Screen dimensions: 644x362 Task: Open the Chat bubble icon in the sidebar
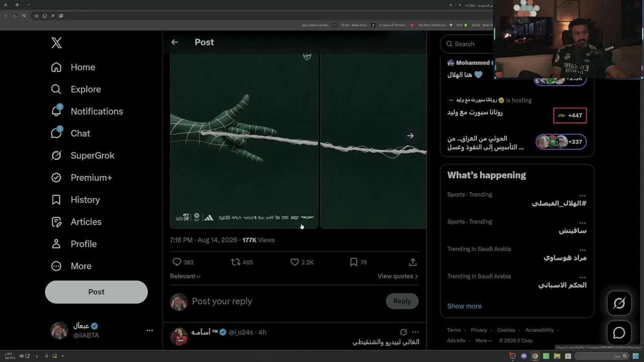point(56,133)
